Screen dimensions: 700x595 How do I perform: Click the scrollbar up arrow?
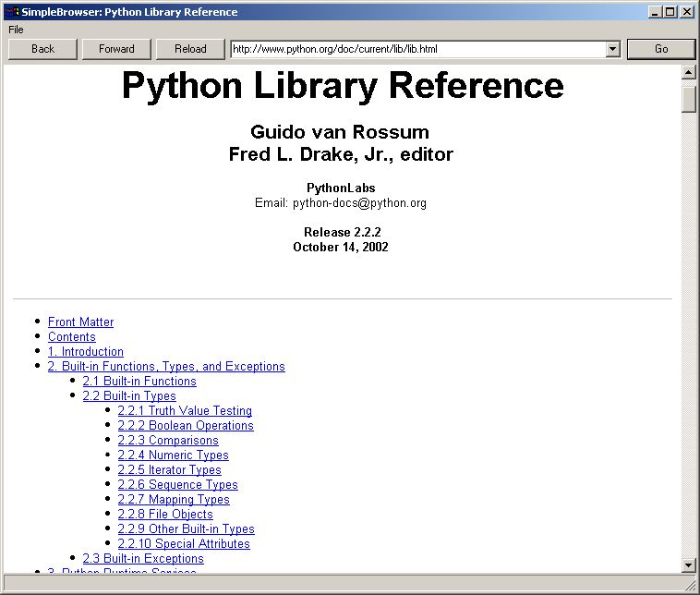(x=688, y=72)
